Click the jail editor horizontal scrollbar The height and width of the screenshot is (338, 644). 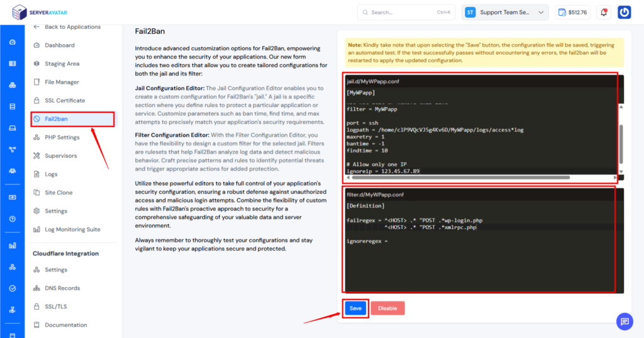click(x=461, y=177)
